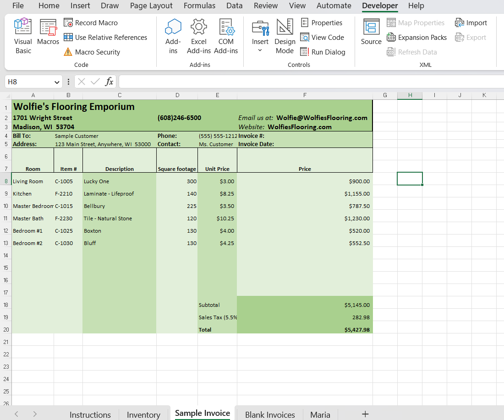Click XML Import
504x420 pixels.
point(471,23)
